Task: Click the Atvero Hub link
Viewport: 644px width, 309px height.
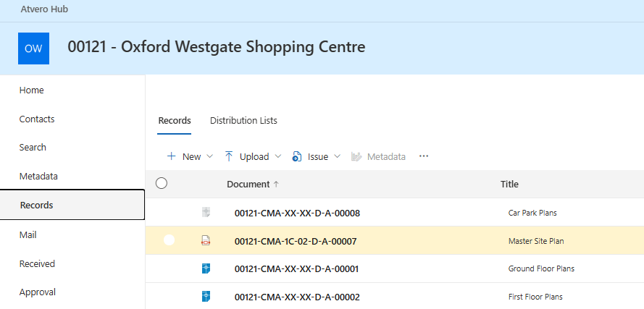Action: point(44,9)
